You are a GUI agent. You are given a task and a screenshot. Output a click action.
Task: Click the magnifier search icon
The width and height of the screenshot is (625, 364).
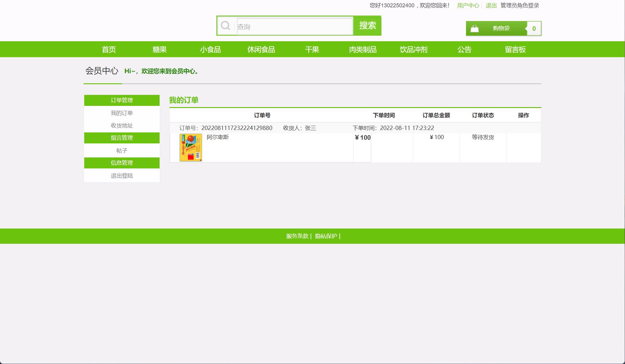pyautogui.click(x=226, y=26)
